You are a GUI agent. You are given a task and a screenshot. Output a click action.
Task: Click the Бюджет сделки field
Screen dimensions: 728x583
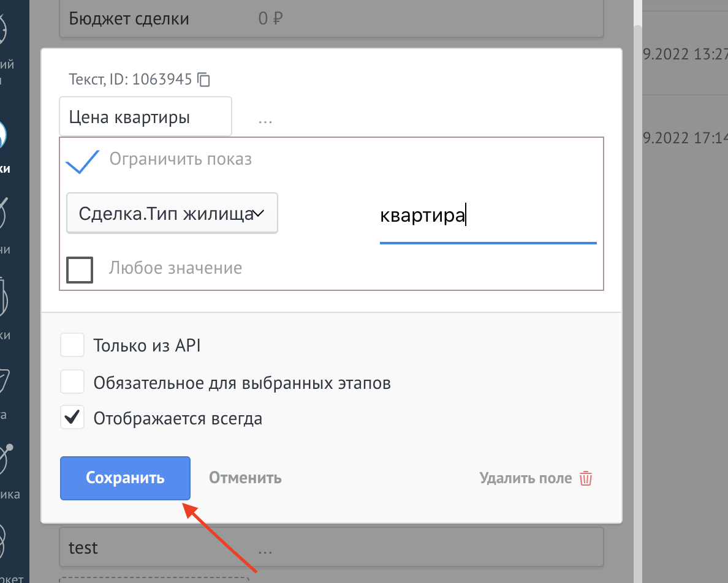coord(331,19)
